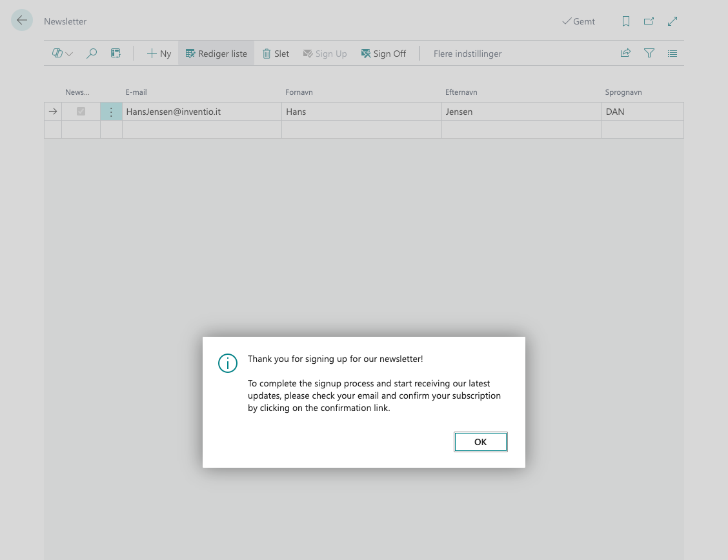Click the Slet delete action

[x=276, y=54]
